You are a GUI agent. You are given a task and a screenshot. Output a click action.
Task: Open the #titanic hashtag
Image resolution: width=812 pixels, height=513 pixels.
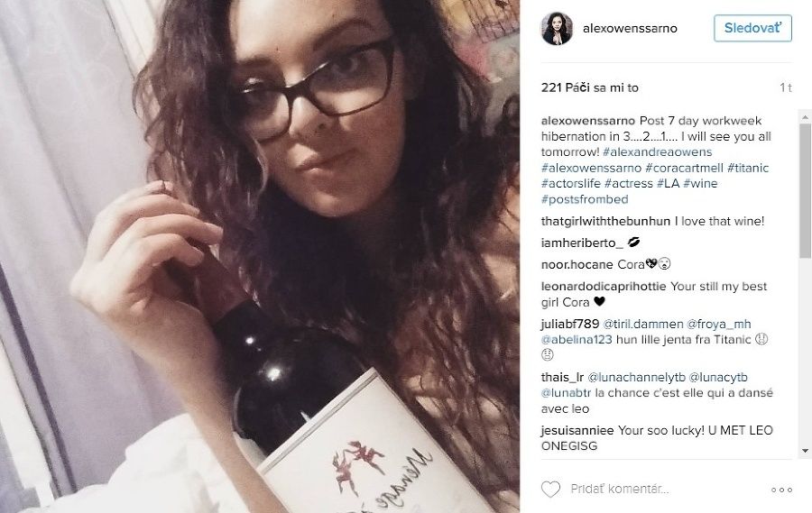(748, 168)
